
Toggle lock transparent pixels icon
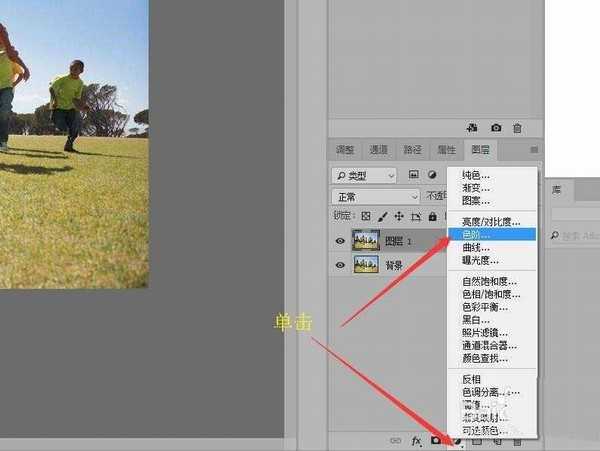[366, 216]
